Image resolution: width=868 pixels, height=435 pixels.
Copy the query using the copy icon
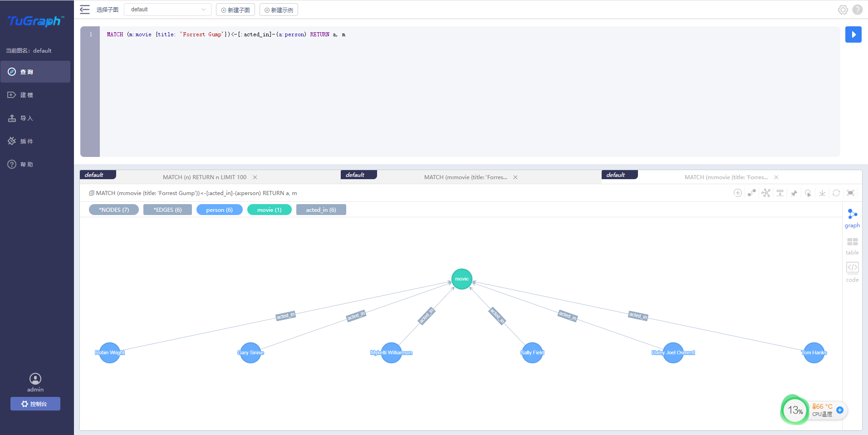point(91,193)
